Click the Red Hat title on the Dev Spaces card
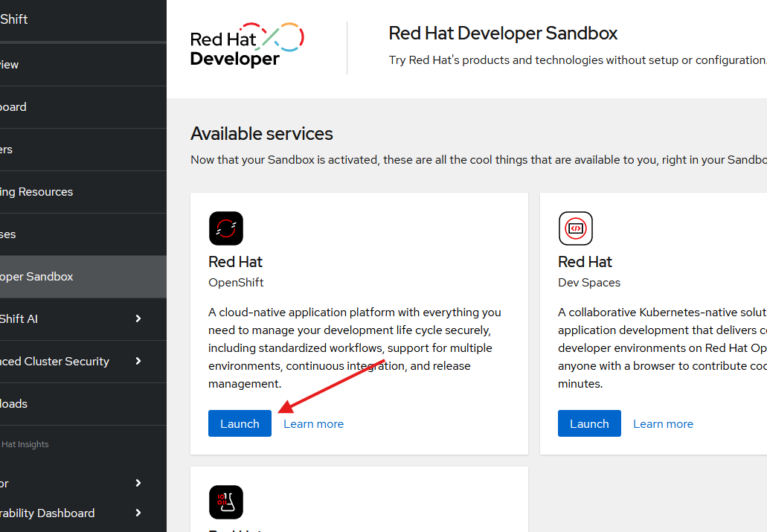This screenshot has width=767, height=532. coord(585,262)
